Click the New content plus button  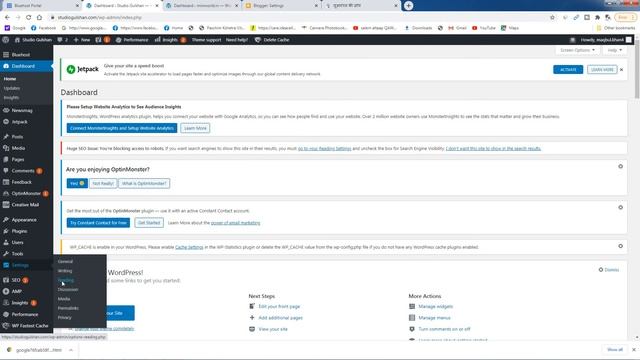[x=82, y=40]
